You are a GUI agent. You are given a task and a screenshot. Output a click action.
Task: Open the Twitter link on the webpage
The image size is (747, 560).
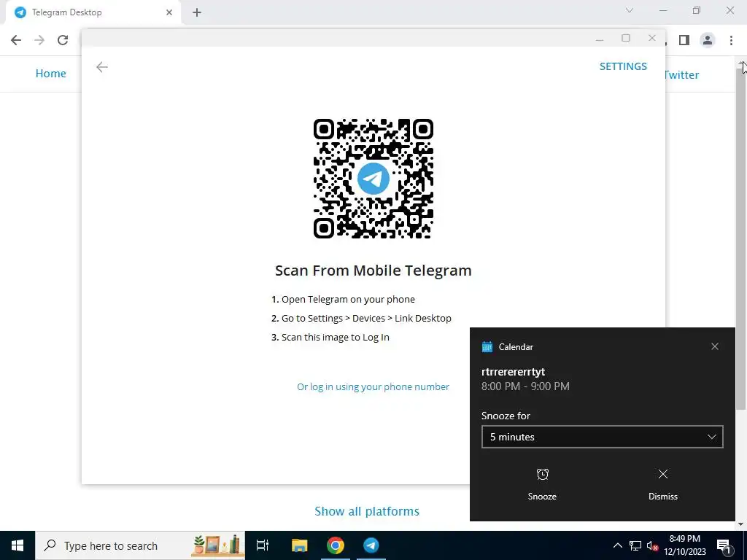click(682, 75)
